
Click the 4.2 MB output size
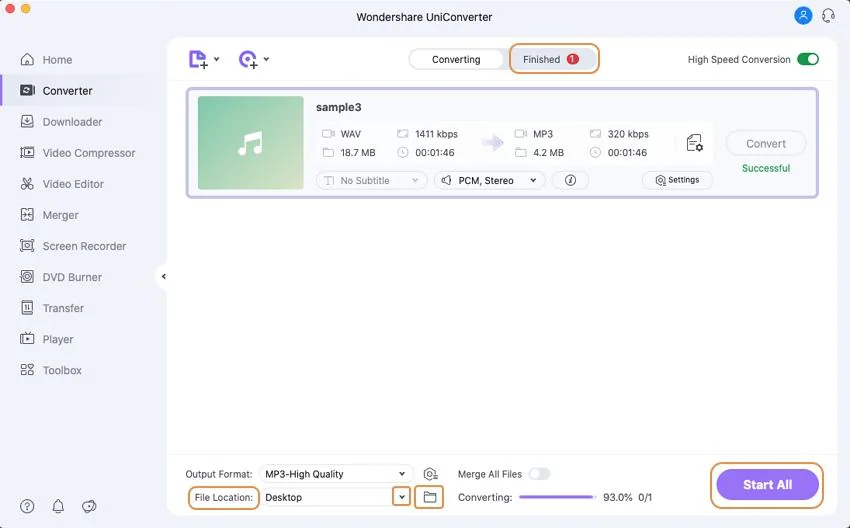pyautogui.click(x=548, y=153)
